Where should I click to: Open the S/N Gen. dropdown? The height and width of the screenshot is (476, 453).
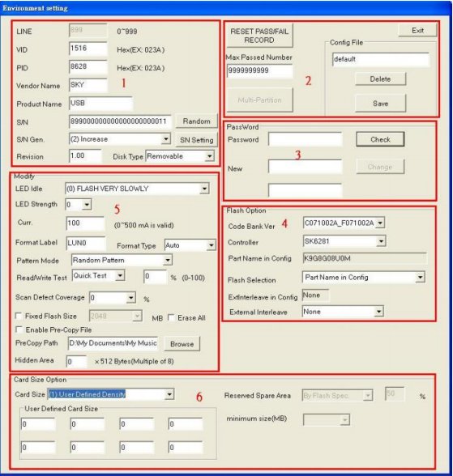165,139
